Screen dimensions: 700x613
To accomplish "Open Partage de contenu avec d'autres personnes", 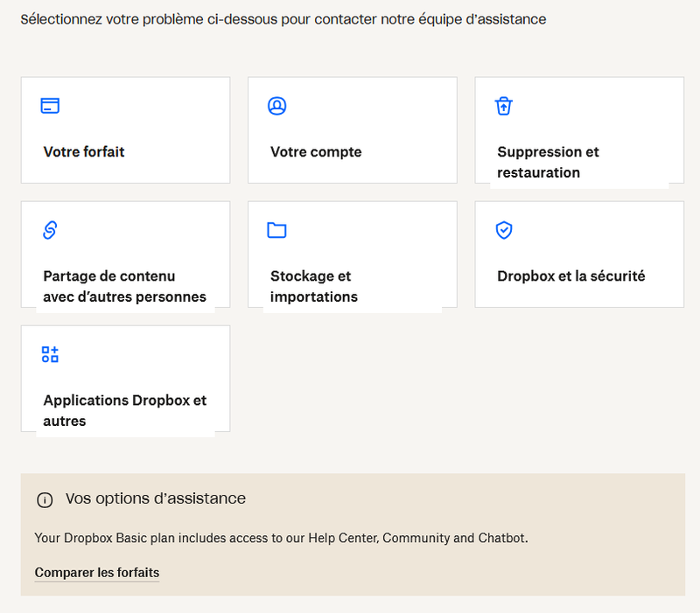I will 124,286.
